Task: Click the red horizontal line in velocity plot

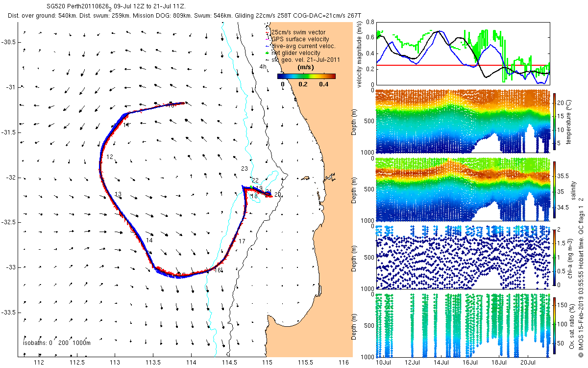Action: tap(463, 65)
